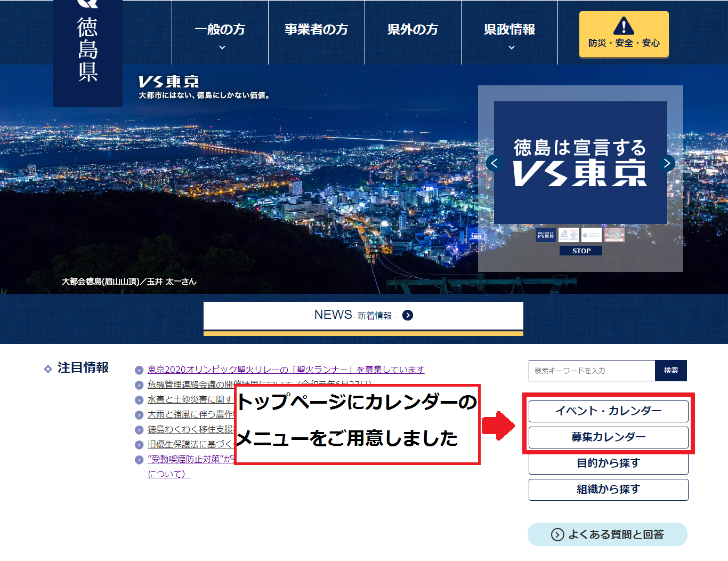Click the 検索 search button
The image size is (728, 561).
(x=671, y=371)
